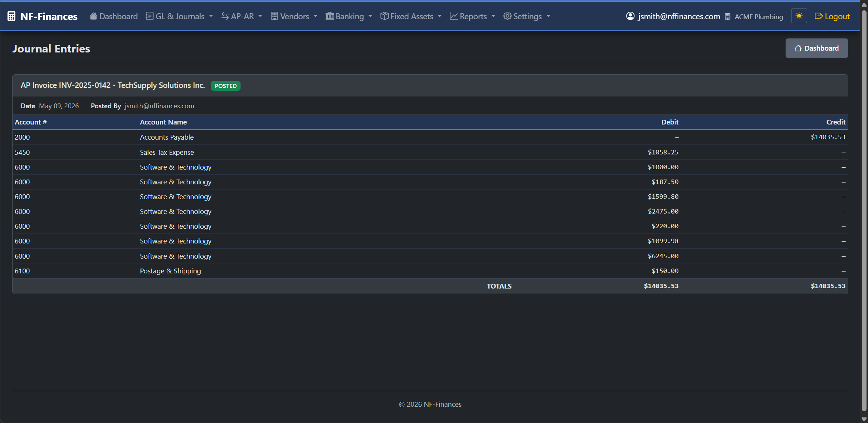
Task: Open the Vendors menu
Action: (x=295, y=16)
